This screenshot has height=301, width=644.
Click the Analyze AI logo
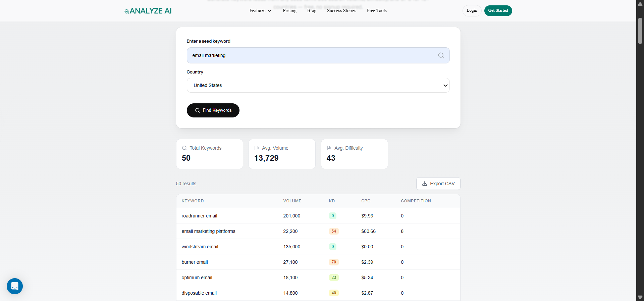click(148, 11)
